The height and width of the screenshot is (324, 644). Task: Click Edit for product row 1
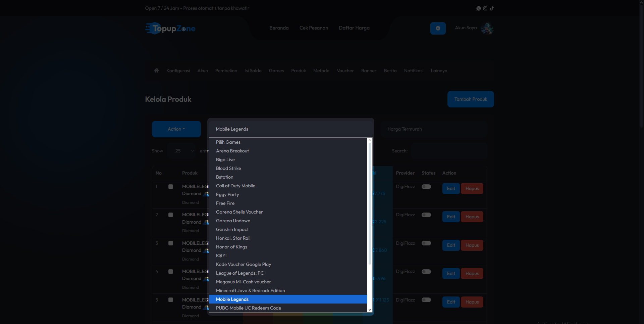(451, 188)
